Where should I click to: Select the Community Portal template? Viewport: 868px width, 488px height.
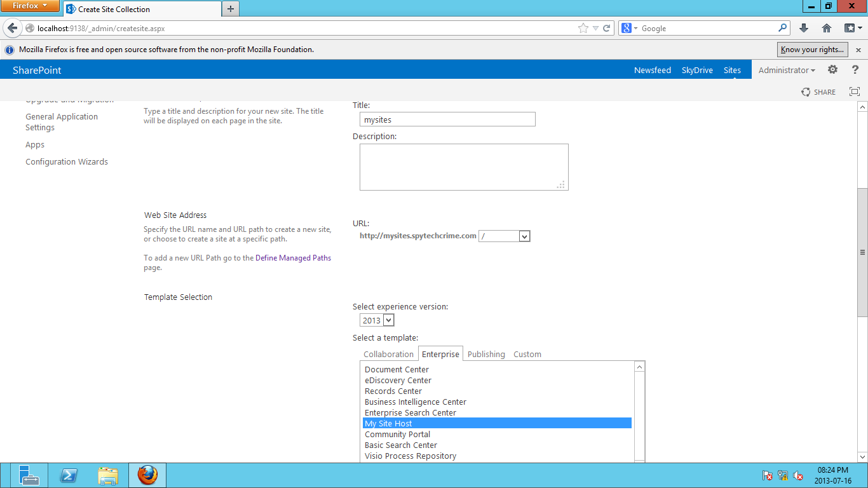point(498,435)
